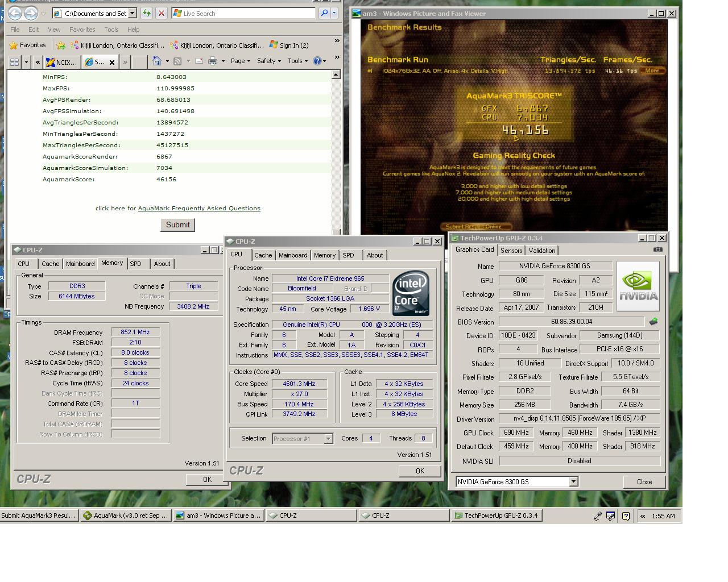The width and height of the screenshot is (728, 582).
Task: Refresh the page with the green arrows icon
Action: tap(146, 13)
